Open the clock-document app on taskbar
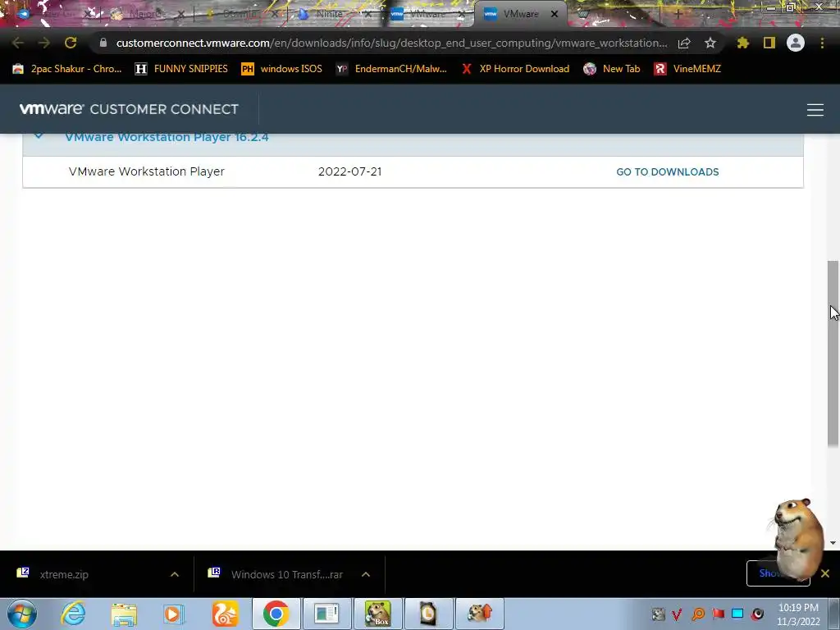840x630 pixels. tap(428, 614)
